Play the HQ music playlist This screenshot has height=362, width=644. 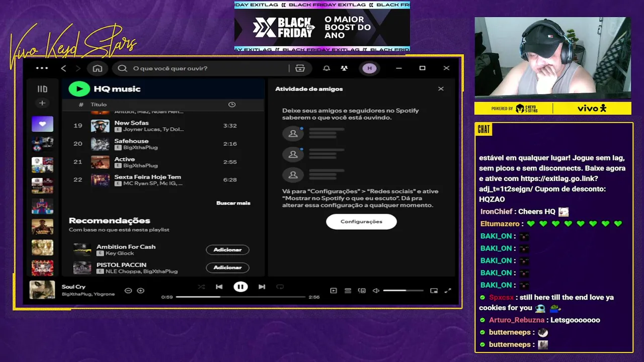(79, 89)
